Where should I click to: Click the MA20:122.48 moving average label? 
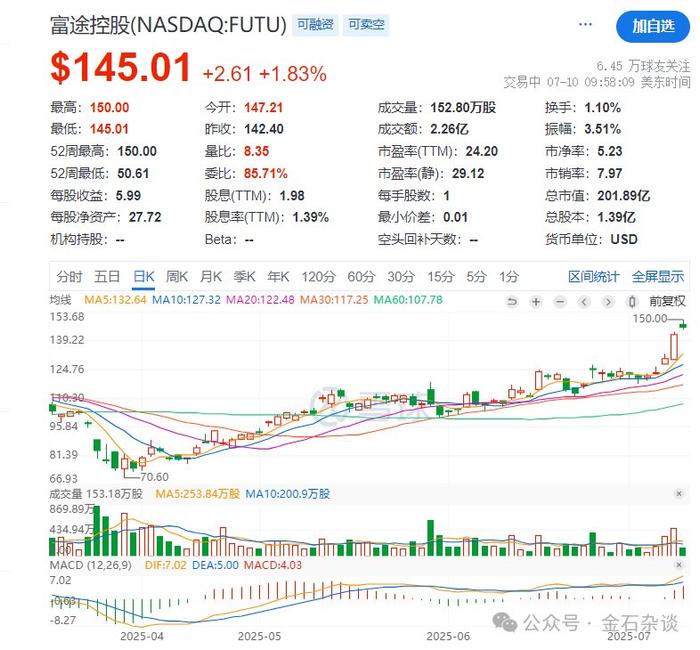(260, 300)
